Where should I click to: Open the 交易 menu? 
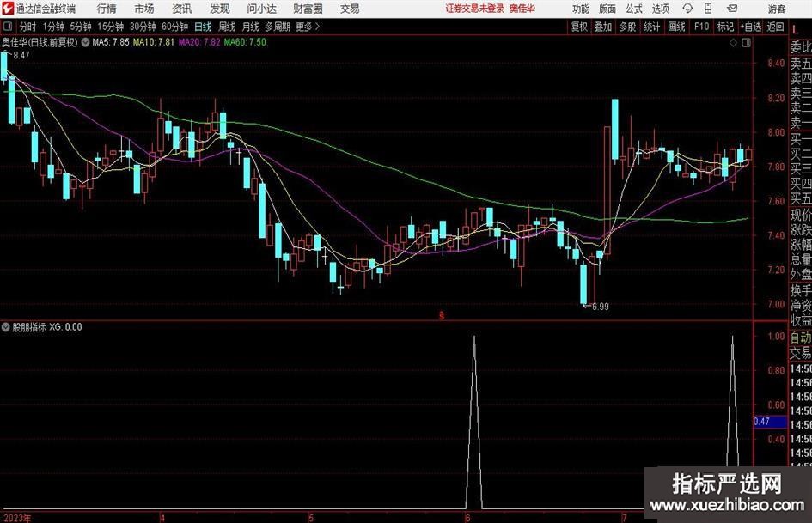pos(350,9)
